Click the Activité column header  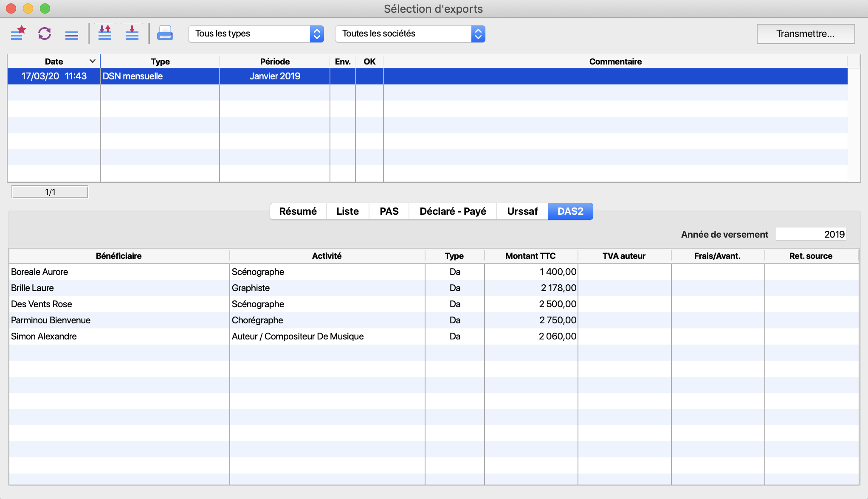[x=327, y=256]
